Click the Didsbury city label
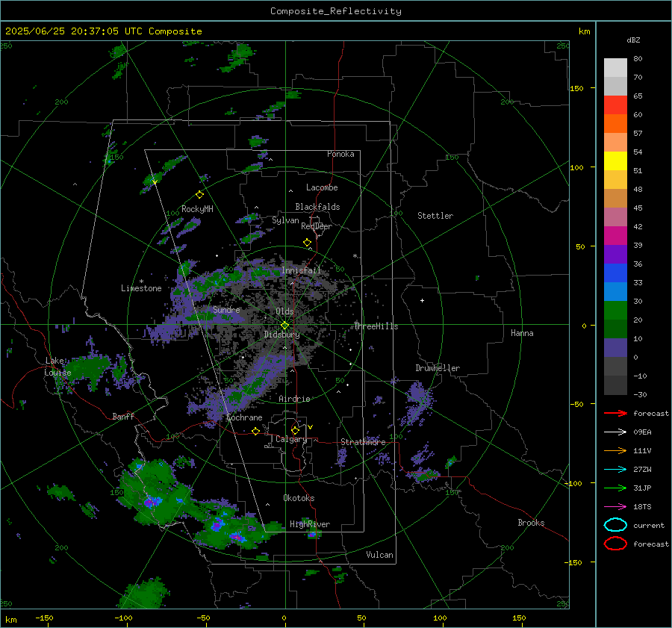Screen dimensions: 672x628 coord(281,335)
